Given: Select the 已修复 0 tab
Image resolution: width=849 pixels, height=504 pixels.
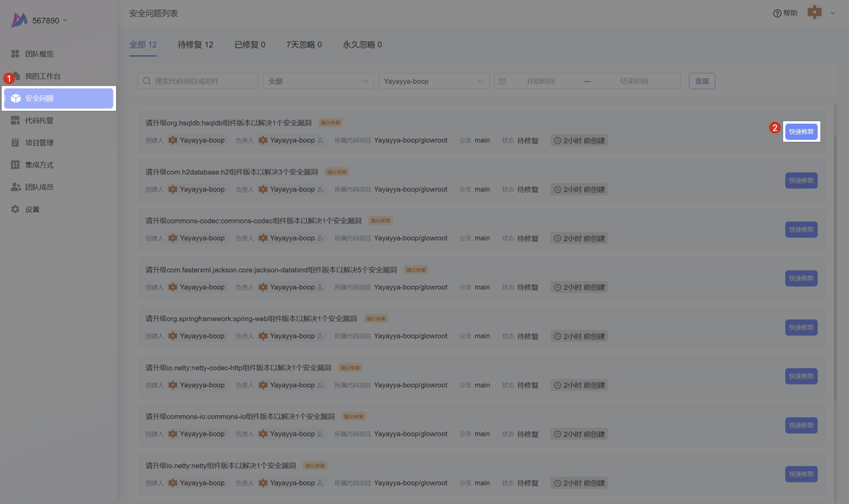Looking at the screenshot, I should click(x=249, y=44).
